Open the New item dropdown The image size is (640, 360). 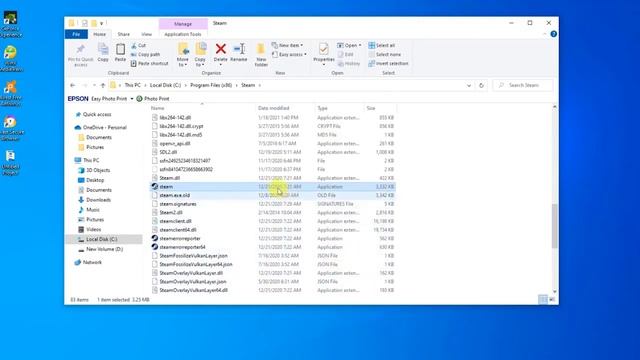287,45
